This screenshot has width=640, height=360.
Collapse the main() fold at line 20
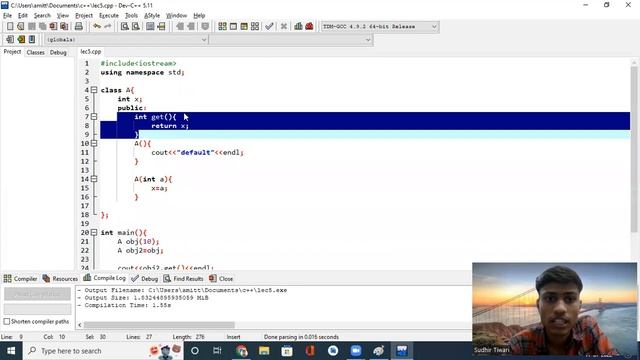(x=94, y=232)
